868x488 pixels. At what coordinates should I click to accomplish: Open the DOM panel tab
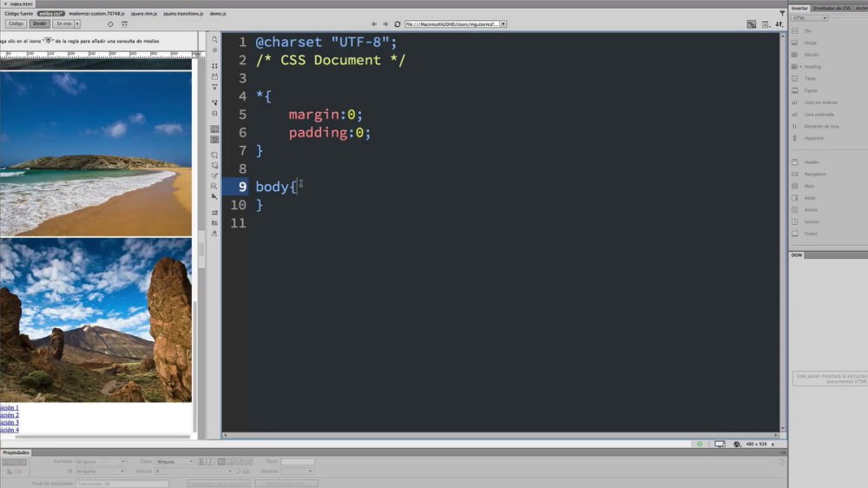797,255
